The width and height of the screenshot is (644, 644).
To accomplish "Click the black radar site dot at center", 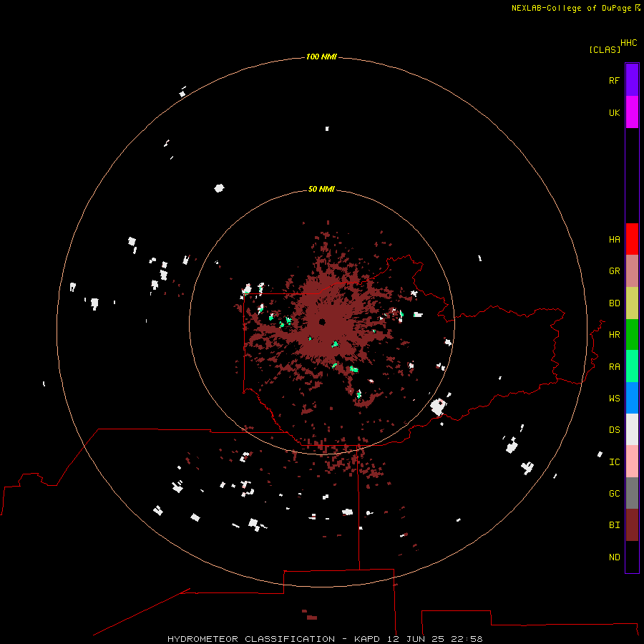I will tap(322, 321).
